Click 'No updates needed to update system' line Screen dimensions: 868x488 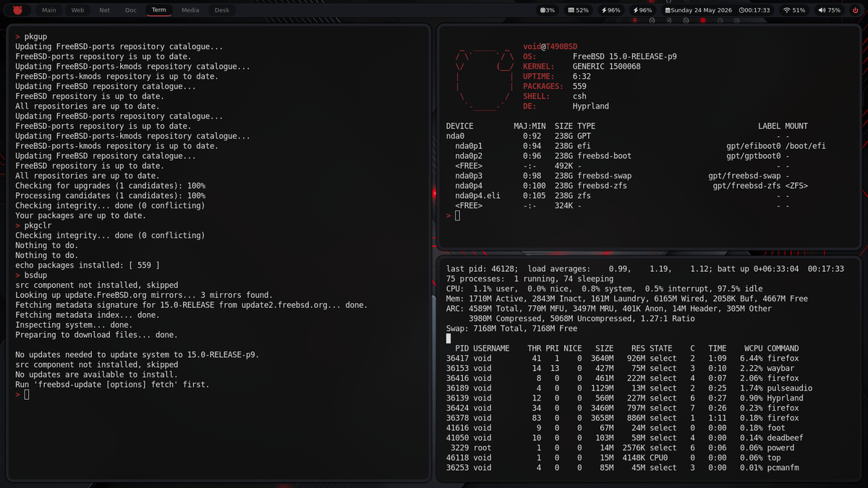137,355
